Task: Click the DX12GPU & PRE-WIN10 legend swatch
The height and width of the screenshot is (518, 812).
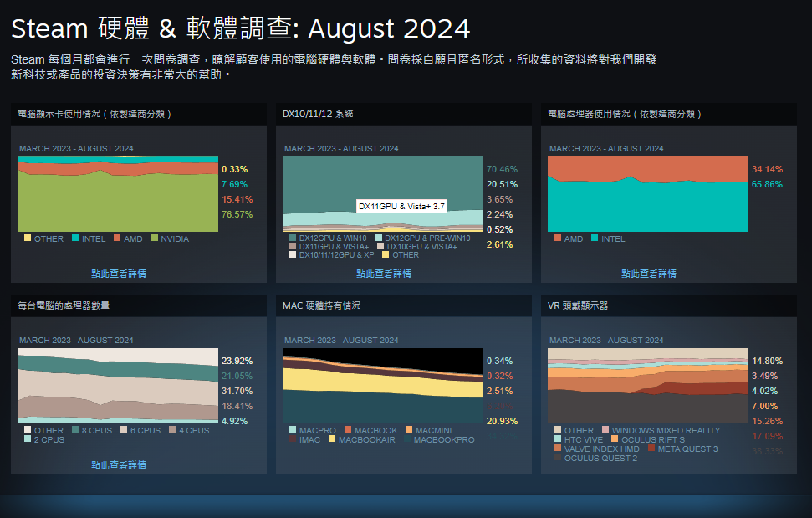Action: click(x=379, y=238)
